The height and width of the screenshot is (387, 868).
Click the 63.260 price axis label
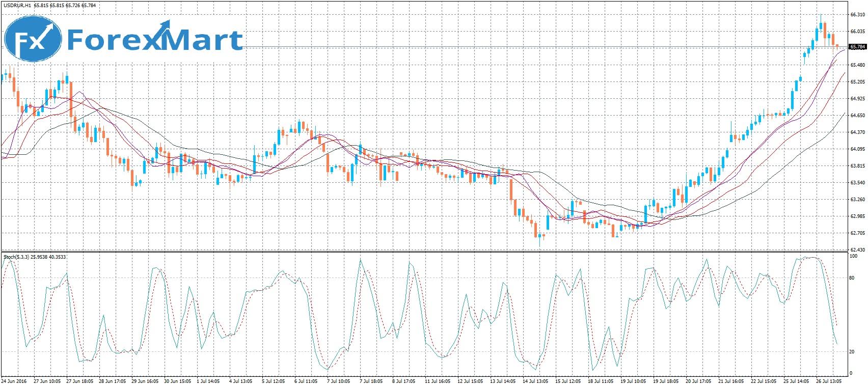(857, 200)
